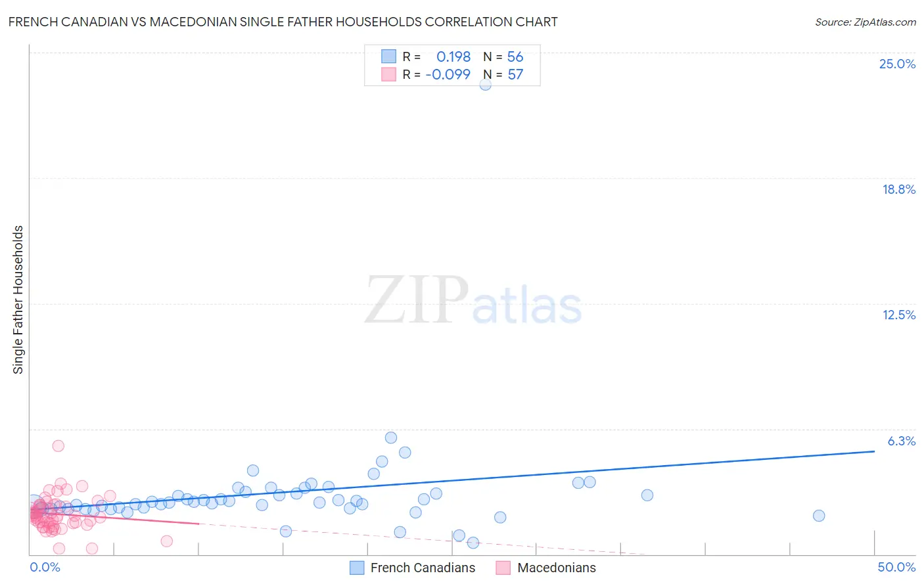924x586 pixels.
Task: Click the 6.3% y-axis label
Action: pyautogui.click(x=901, y=441)
